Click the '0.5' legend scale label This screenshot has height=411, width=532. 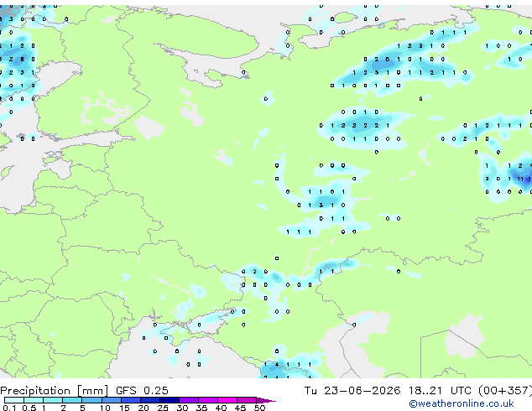coord(29,408)
